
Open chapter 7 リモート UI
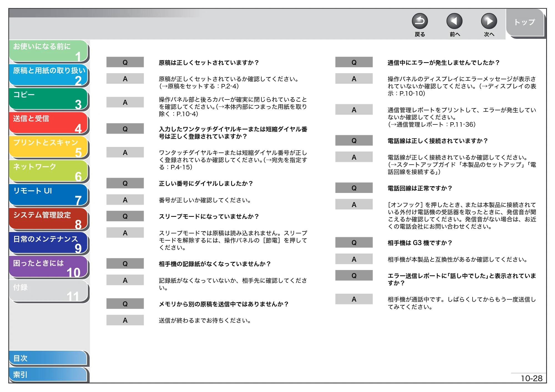(x=49, y=195)
